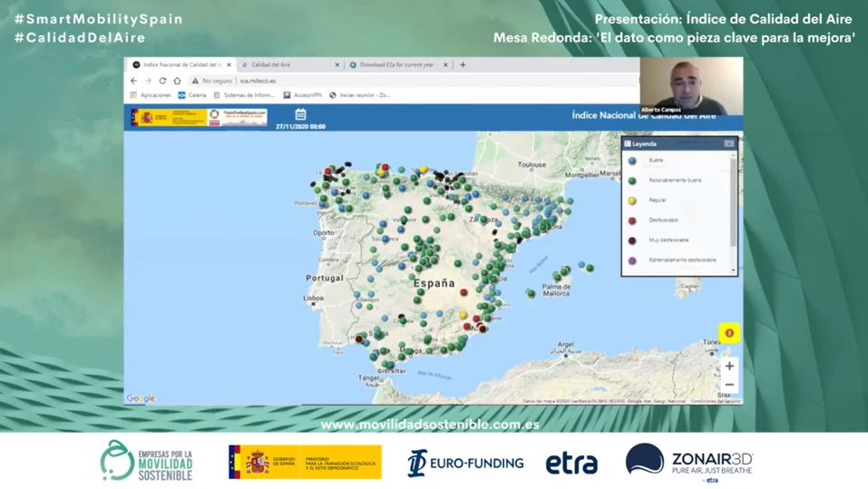Image resolution: width=868 pixels, height=489 pixels.
Task: Click the 'Índice Nacional de Calidad del Aire' header title
Action: [643, 115]
